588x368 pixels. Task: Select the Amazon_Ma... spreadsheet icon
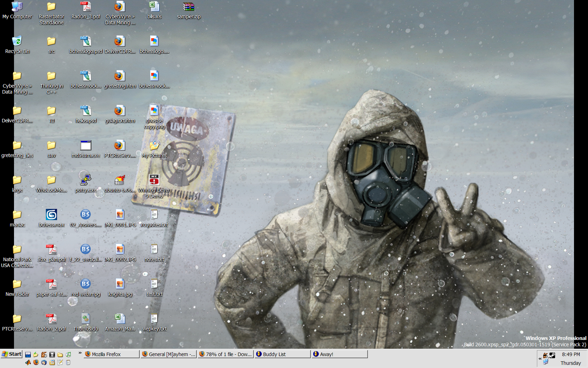point(120,322)
